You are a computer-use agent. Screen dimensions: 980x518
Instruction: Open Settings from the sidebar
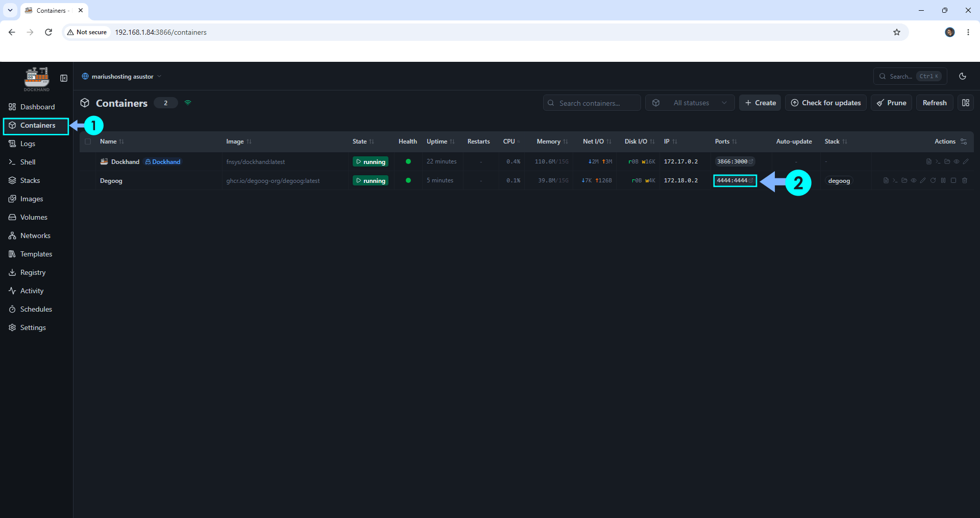(x=36, y=327)
